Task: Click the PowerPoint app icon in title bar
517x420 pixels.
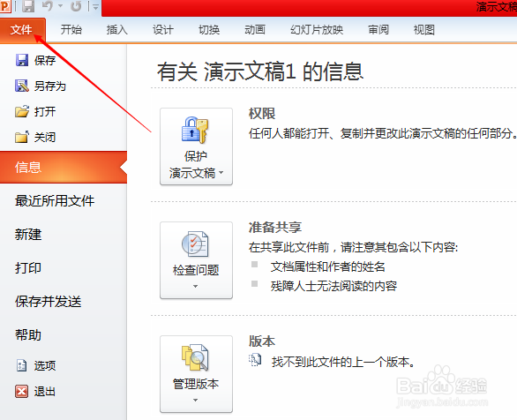Action: (x=5, y=6)
